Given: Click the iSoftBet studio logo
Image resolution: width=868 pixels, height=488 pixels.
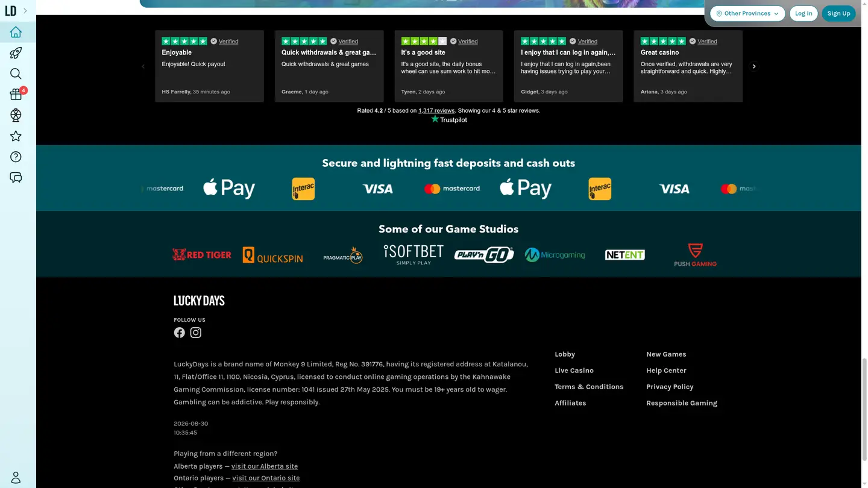Looking at the screenshot, I should [414, 255].
